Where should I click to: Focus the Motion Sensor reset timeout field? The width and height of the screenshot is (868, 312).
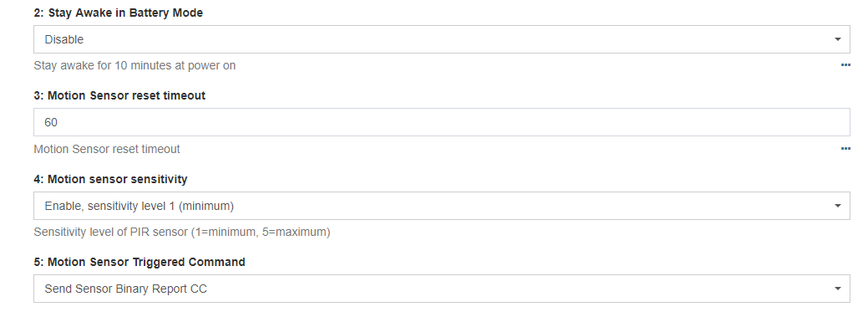click(442, 122)
